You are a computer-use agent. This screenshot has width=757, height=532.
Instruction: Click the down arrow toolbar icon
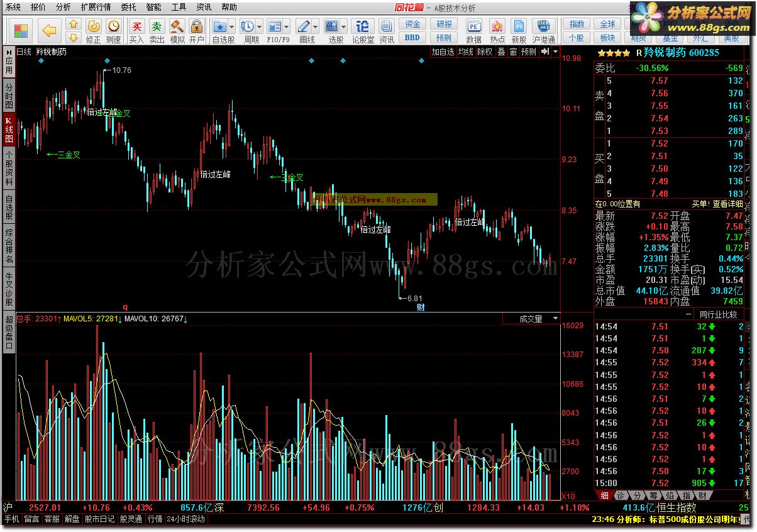pyautogui.click(x=73, y=37)
